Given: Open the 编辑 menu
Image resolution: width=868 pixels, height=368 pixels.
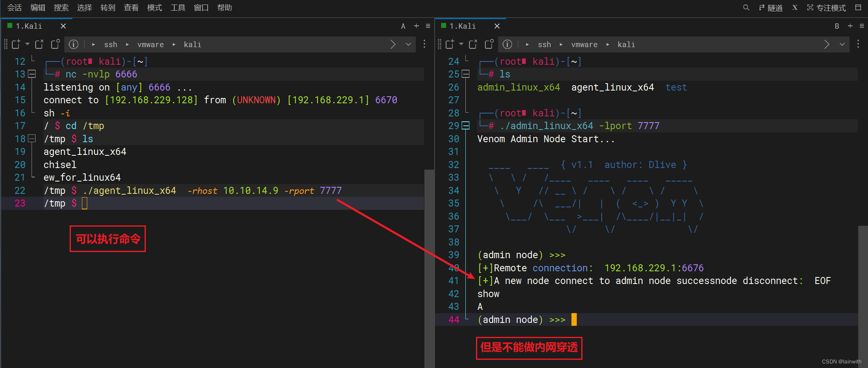Looking at the screenshot, I should coord(38,7).
